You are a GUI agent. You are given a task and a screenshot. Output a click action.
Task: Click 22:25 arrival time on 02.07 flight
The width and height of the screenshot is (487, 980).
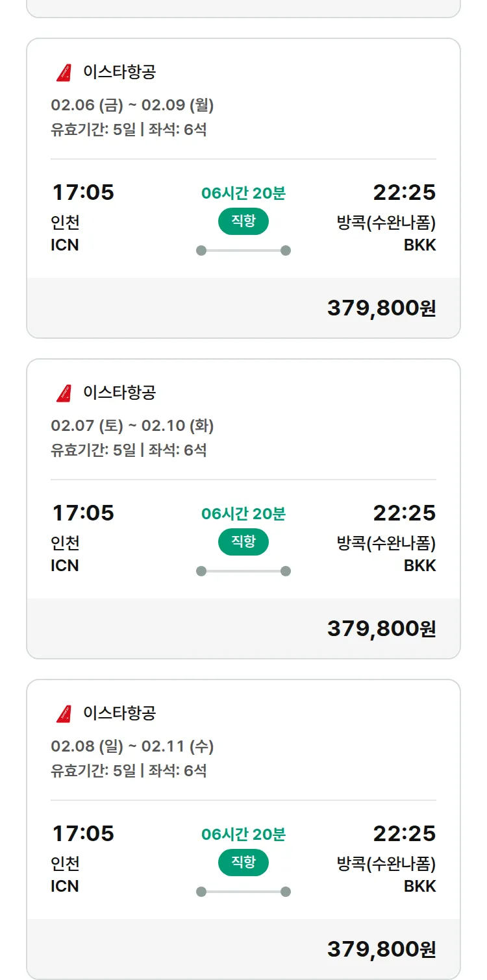tap(404, 513)
